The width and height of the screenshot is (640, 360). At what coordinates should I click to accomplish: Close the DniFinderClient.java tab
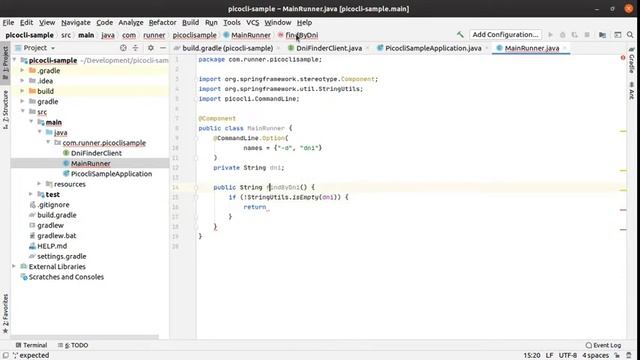tap(367, 48)
